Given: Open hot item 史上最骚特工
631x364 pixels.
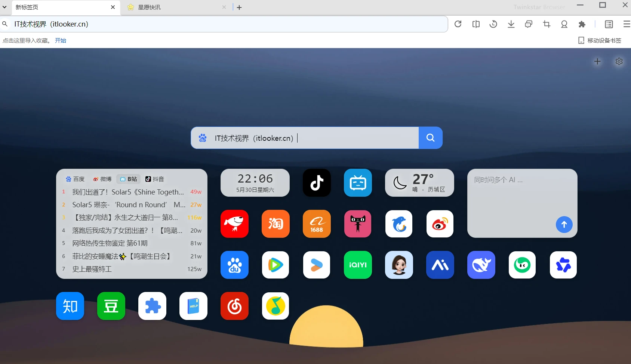Looking at the screenshot, I should coord(132,269).
